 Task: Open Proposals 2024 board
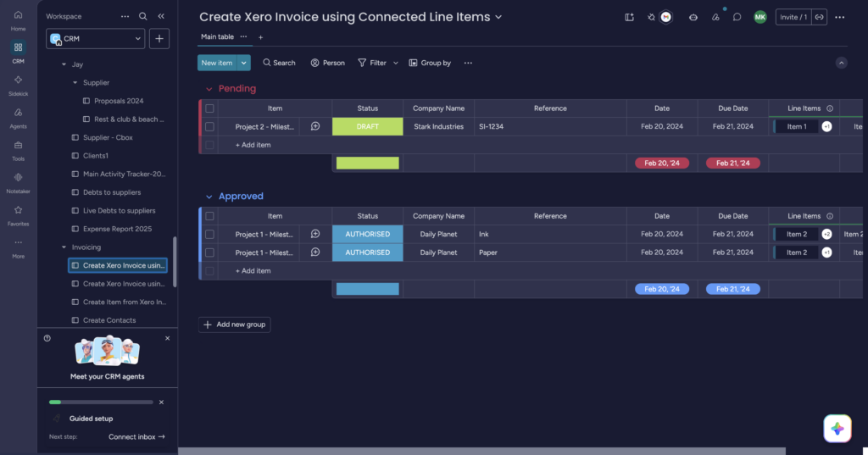click(x=119, y=101)
